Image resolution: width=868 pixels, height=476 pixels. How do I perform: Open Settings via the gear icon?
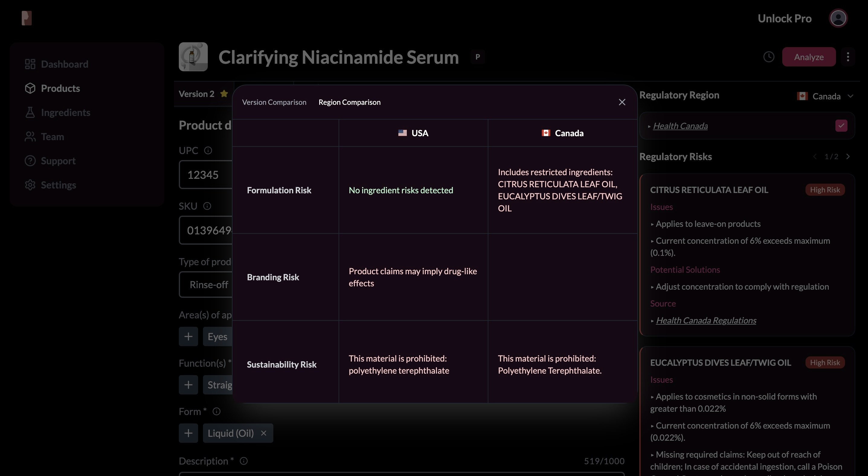[x=58, y=185]
